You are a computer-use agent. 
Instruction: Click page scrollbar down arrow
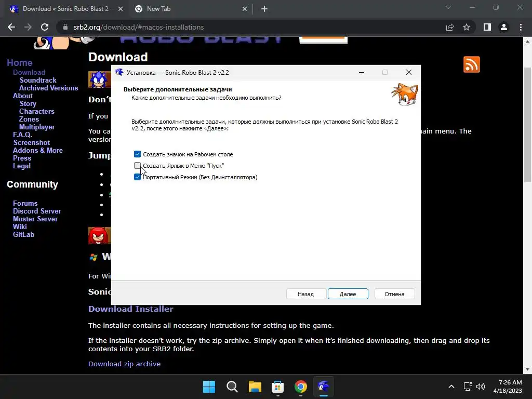coord(527,369)
